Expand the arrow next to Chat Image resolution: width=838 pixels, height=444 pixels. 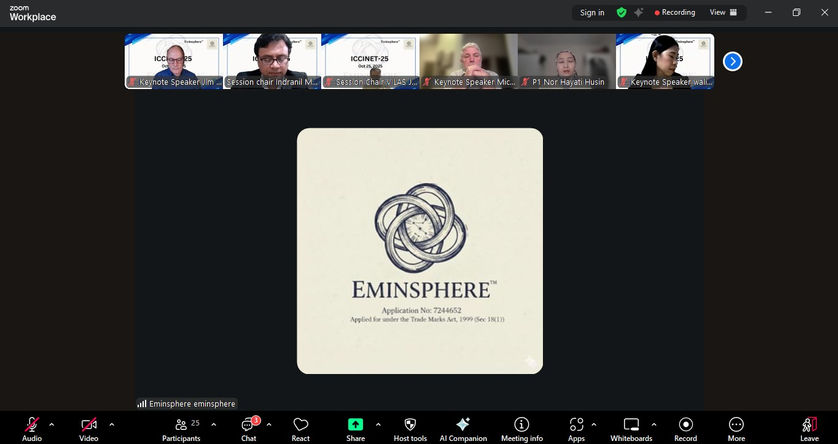(x=269, y=425)
